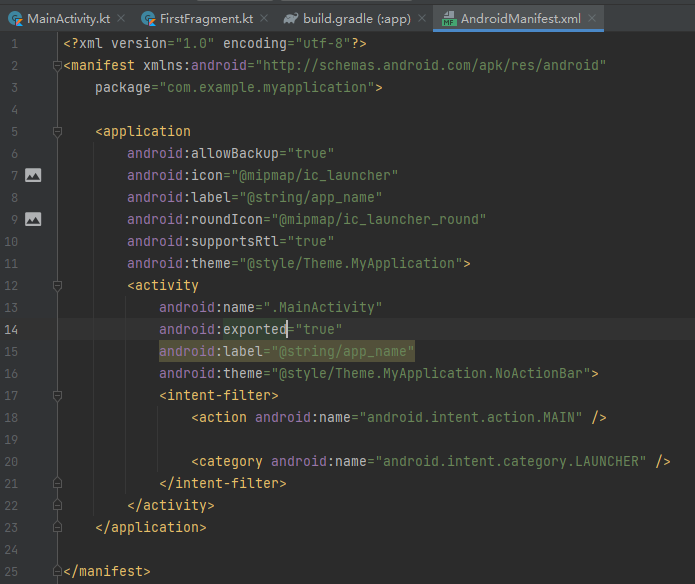This screenshot has width=695, height=584.
Task: Click the Kotlin file icon on MainActivity.kt tab
Action: (15, 19)
